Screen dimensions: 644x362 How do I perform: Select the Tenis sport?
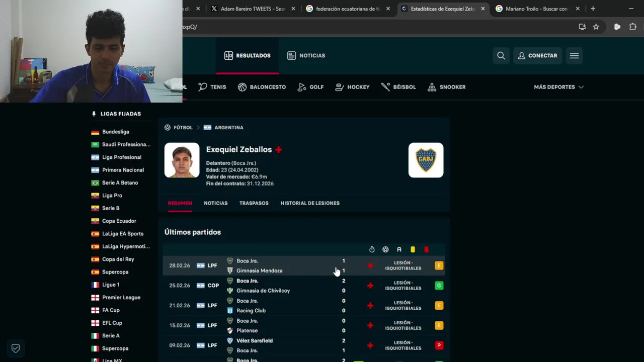click(212, 87)
